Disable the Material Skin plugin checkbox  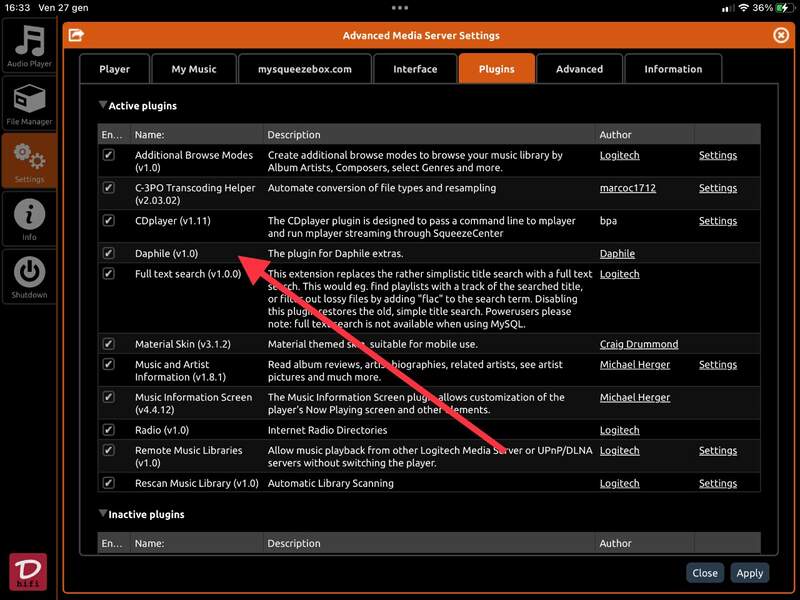click(x=109, y=344)
